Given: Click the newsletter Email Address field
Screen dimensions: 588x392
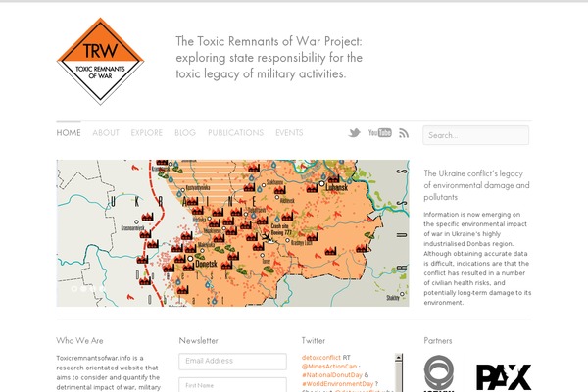Looking at the screenshot, I should click(233, 362).
